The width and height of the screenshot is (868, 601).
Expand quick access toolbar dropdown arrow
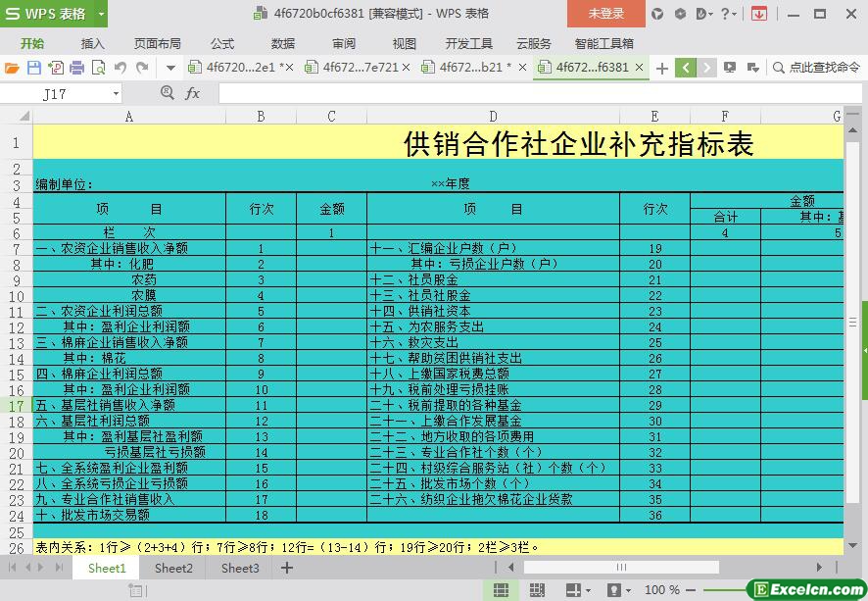tap(171, 68)
